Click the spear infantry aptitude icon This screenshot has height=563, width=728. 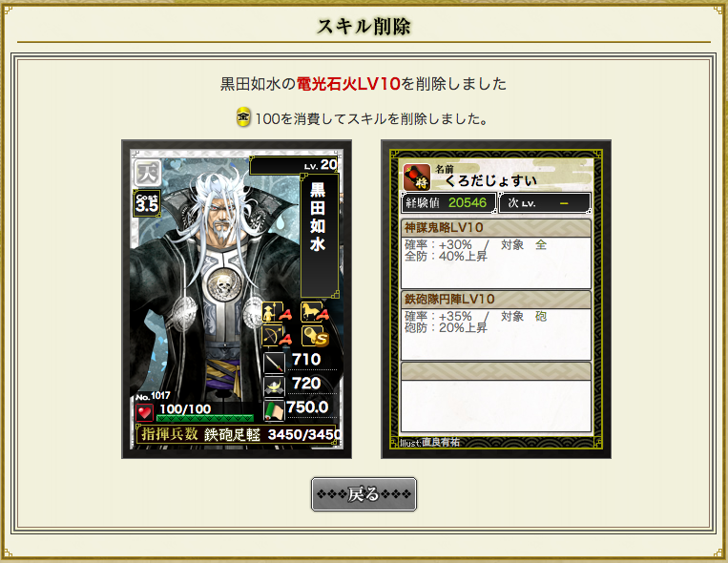(277, 312)
